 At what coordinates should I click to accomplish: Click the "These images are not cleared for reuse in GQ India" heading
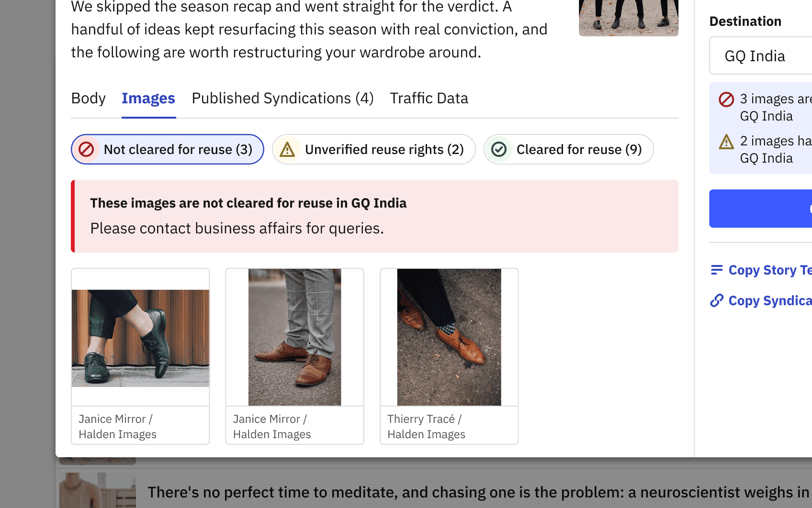click(248, 203)
